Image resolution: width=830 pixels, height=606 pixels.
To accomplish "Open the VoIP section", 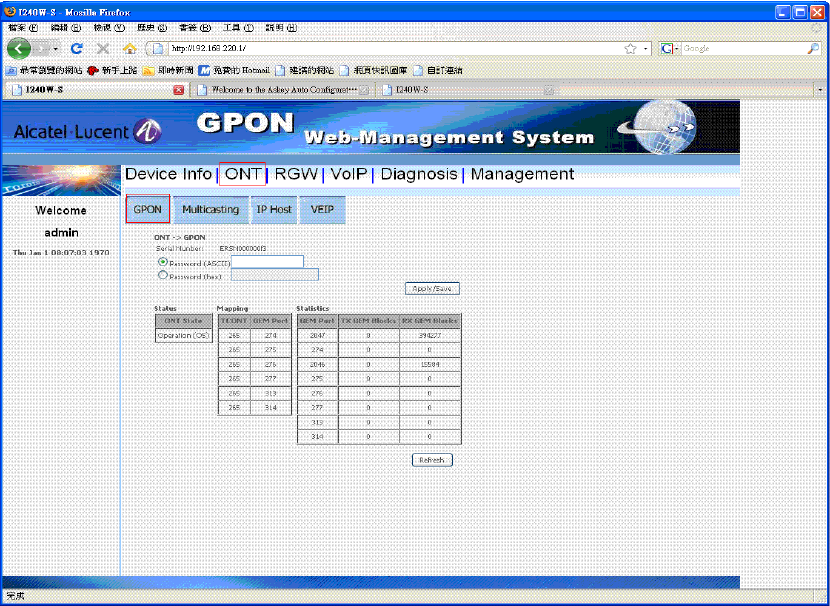I will (x=349, y=174).
